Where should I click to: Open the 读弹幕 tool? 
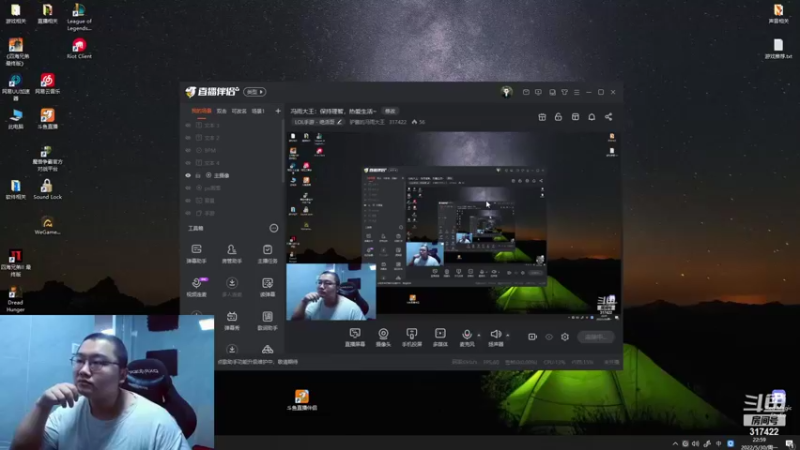[267, 287]
